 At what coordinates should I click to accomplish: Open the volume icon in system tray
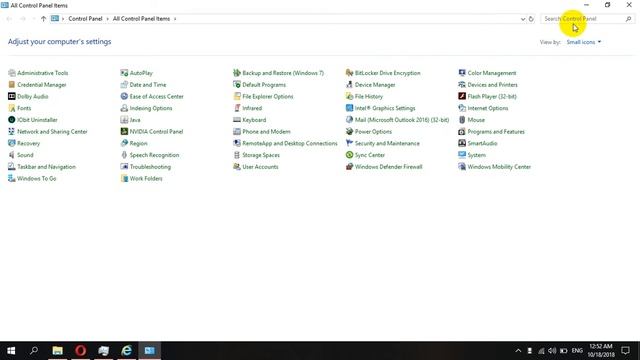point(552,351)
